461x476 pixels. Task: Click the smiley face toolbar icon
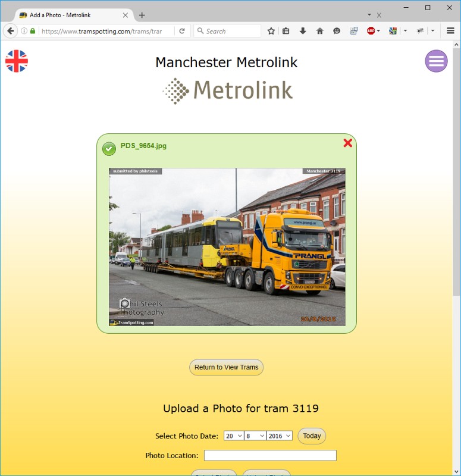pyautogui.click(x=337, y=31)
